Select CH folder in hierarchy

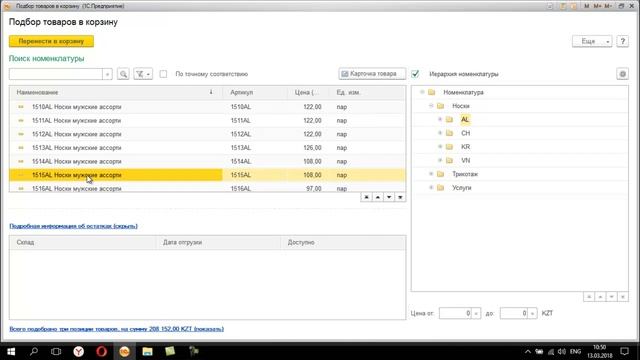465,133
